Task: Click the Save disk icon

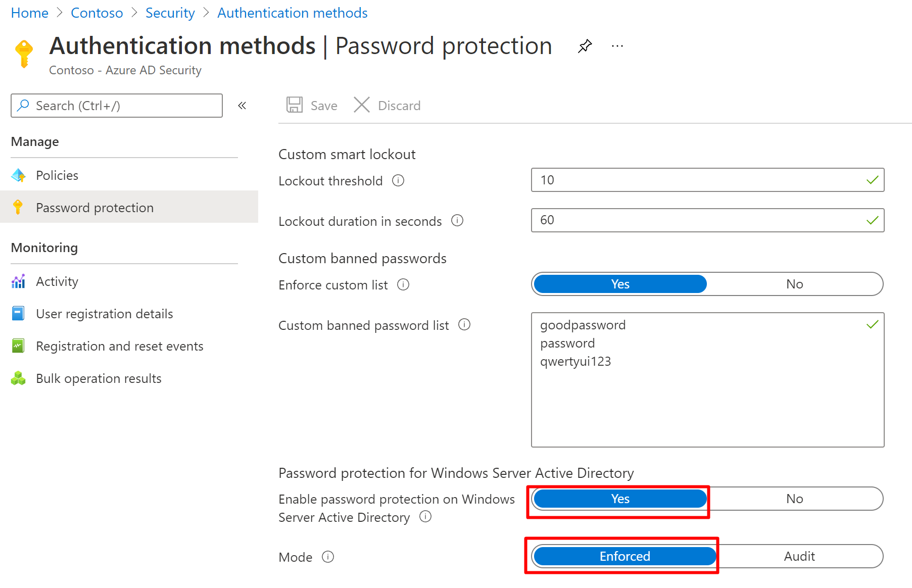Action: pos(295,105)
